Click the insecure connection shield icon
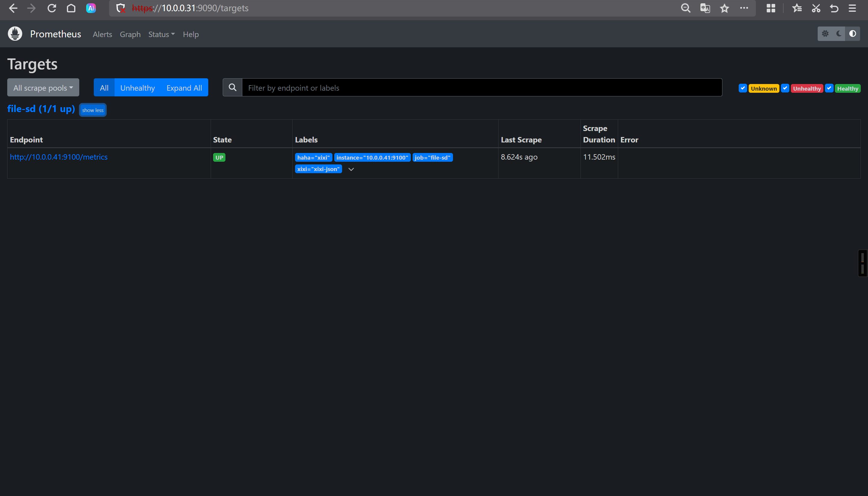 click(x=120, y=8)
